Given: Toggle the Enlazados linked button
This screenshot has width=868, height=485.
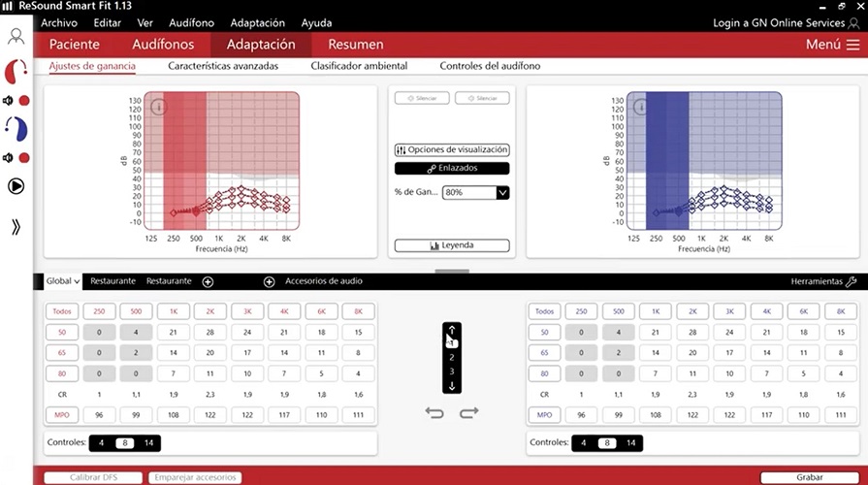Looking at the screenshot, I should (451, 168).
